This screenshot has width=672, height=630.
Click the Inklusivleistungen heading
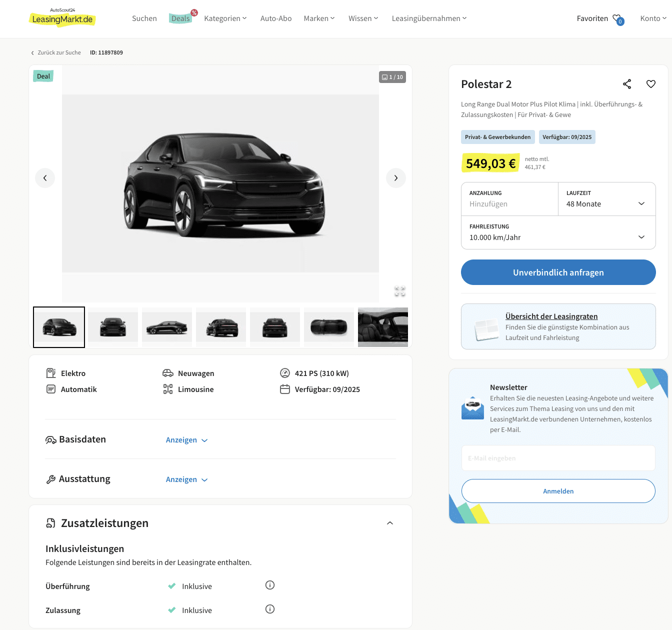tap(85, 548)
